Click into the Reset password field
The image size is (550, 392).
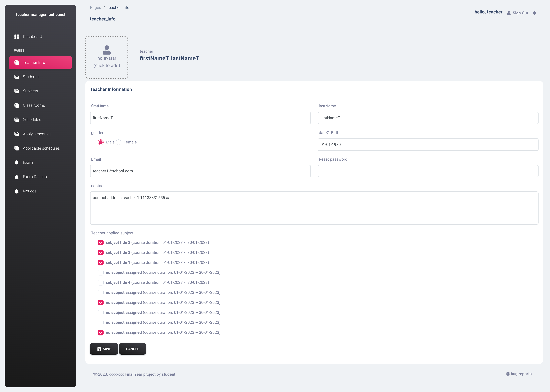428,171
